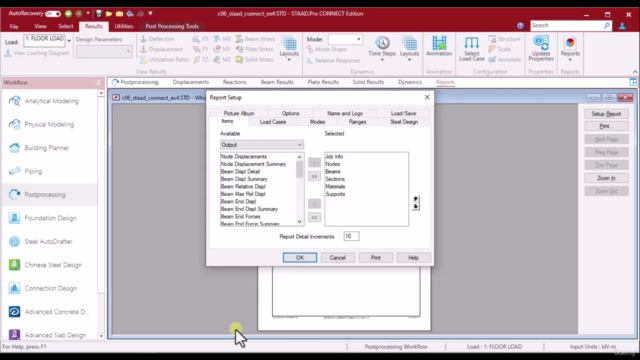Open Foundation Design workflow
640x360 pixels.
[x=50, y=218]
